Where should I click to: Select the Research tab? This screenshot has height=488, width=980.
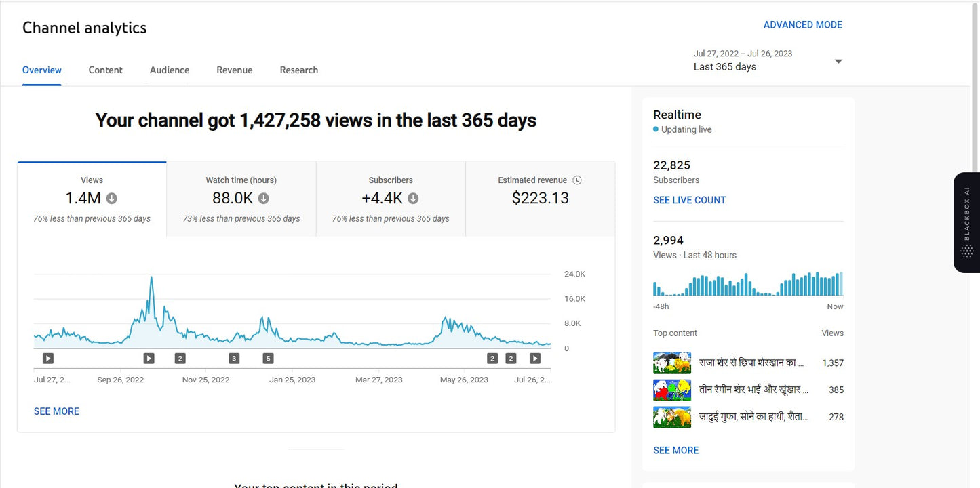[298, 70]
